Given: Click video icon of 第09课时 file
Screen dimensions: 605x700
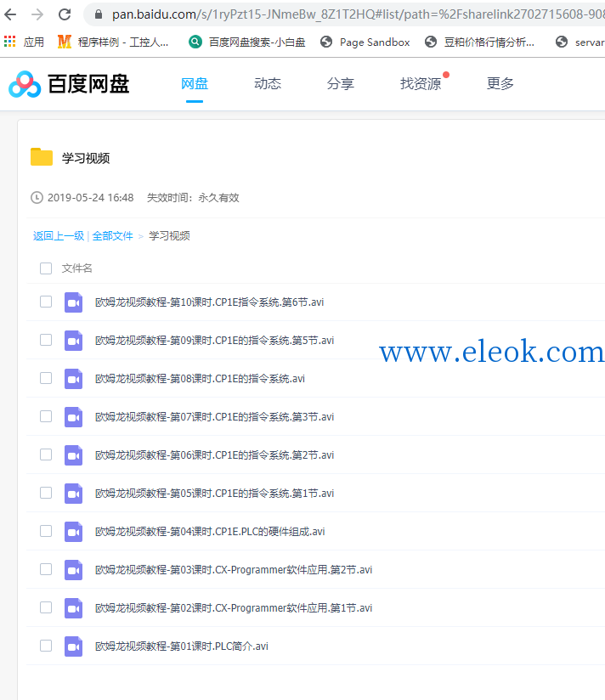Looking at the screenshot, I should coord(73,341).
